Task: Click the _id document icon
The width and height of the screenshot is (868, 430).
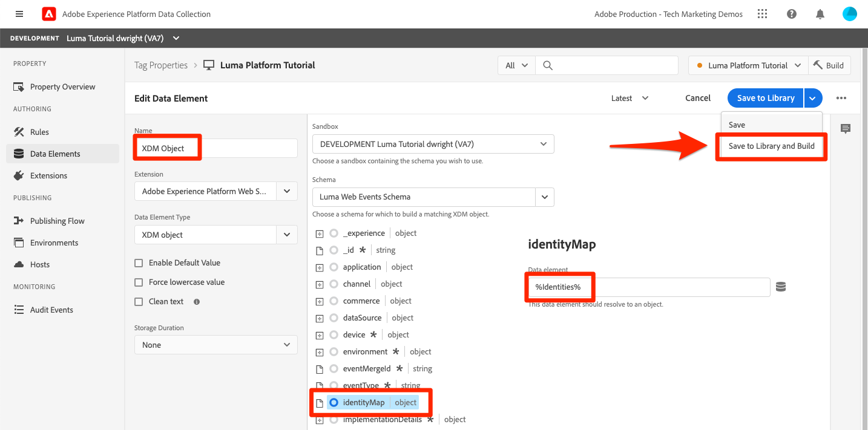Action: (320, 250)
